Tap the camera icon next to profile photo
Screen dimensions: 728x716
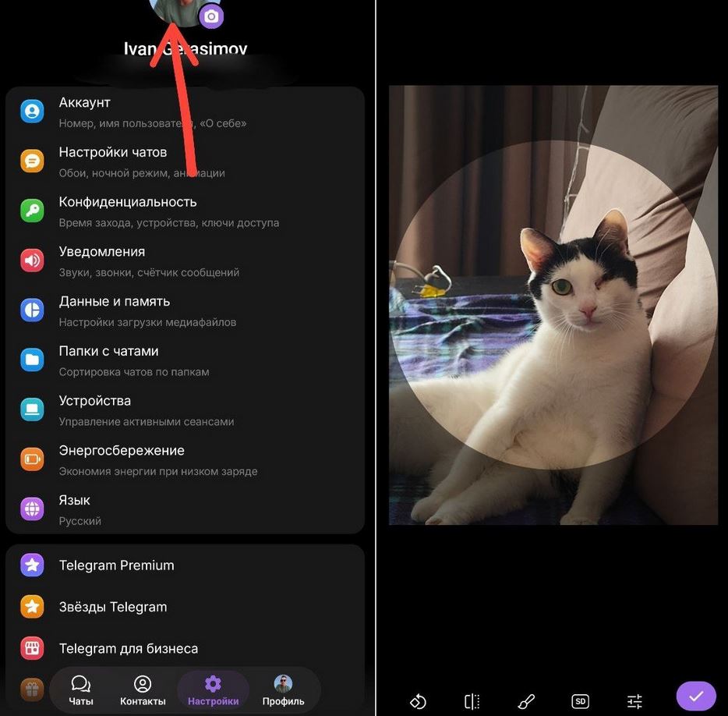click(x=211, y=16)
